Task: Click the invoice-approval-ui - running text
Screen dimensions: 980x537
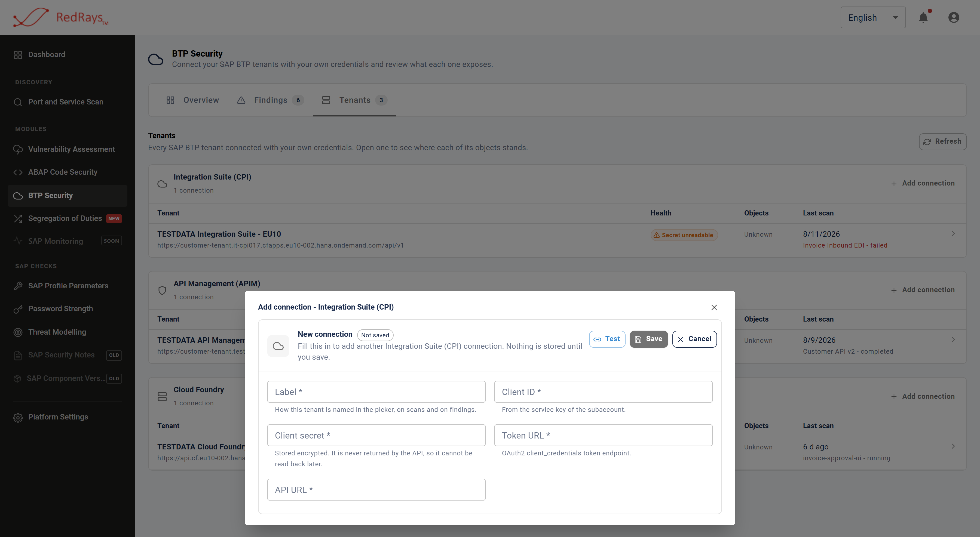Action: tap(846, 458)
